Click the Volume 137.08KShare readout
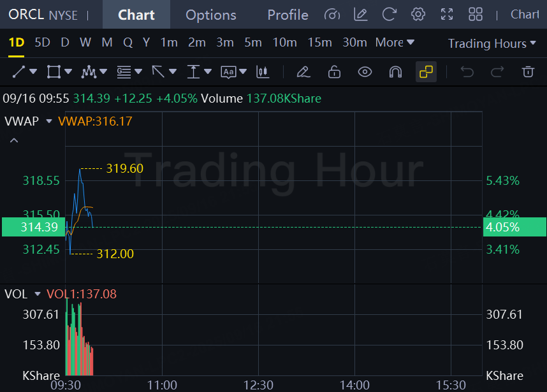The height and width of the screenshot is (392, 547). [261, 98]
